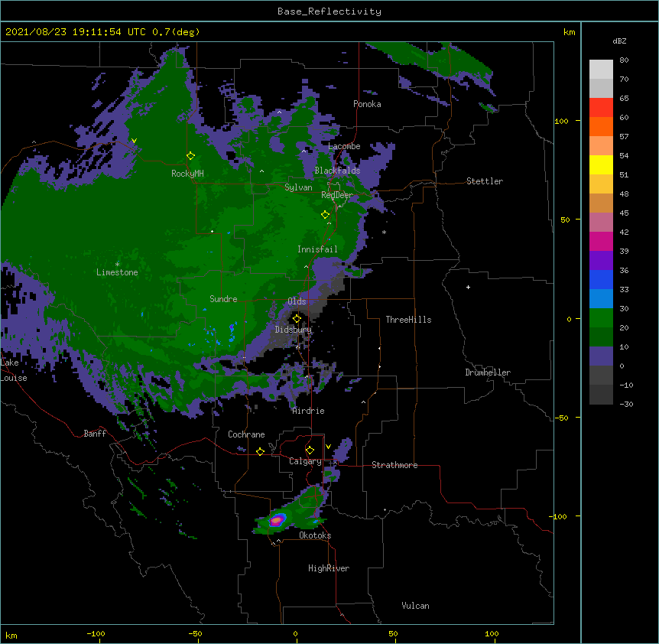The width and height of the screenshot is (659, 644).
Task: Click the Calgary city label
Action: click(x=305, y=461)
